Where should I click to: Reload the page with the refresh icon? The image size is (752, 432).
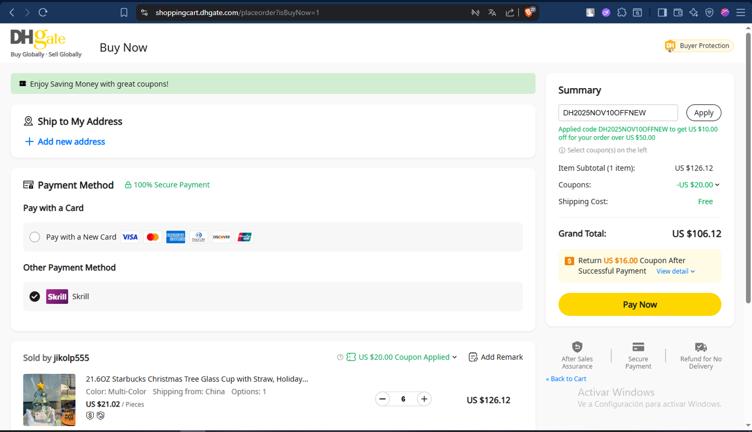click(x=43, y=12)
